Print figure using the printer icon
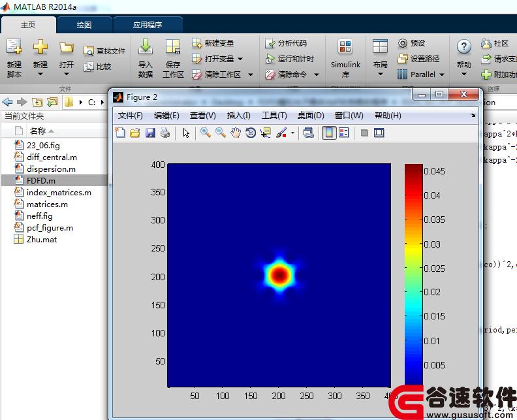The width and height of the screenshot is (517, 420). tap(165, 133)
